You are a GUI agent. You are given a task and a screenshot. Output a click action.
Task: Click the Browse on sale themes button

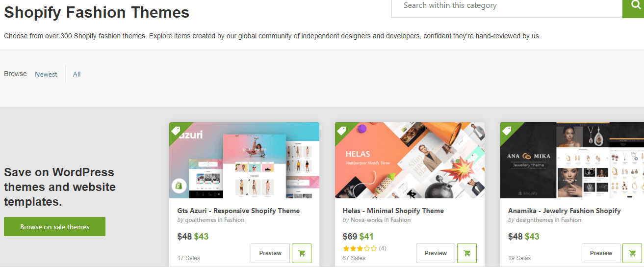click(54, 227)
